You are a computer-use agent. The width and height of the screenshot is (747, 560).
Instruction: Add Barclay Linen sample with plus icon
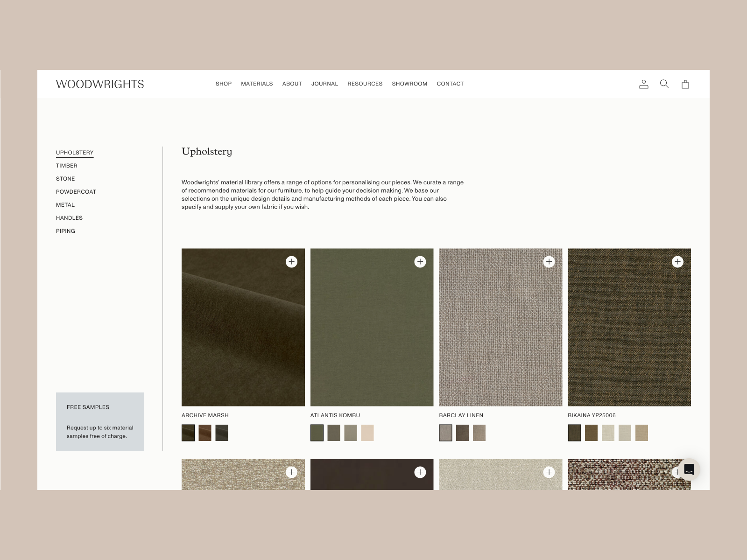[x=549, y=262]
